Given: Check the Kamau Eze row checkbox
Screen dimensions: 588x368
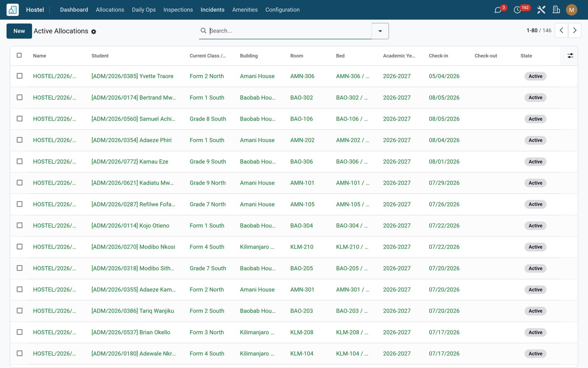Looking at the screenshot, I should [19, 161].
